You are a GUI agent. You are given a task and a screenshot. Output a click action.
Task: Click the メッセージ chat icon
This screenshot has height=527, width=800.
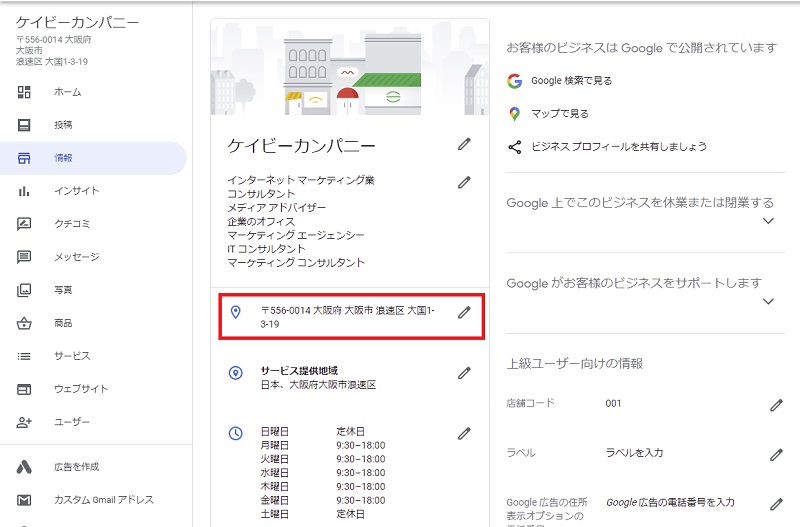[x=24, y=257]
